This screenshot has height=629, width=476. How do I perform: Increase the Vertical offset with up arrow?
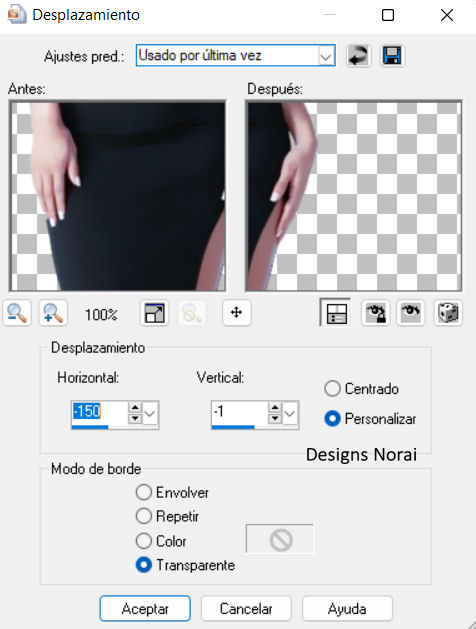click(x=275, y=408)
